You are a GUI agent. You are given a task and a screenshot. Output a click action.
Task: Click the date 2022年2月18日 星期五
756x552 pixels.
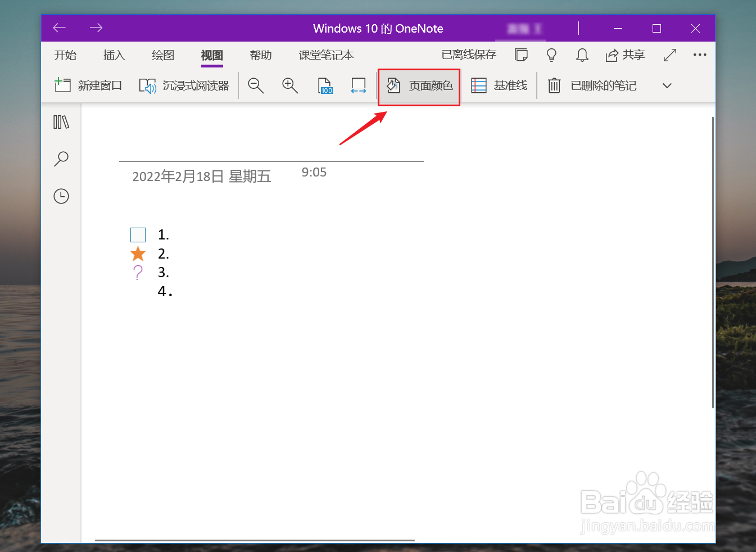click(202, 177)
